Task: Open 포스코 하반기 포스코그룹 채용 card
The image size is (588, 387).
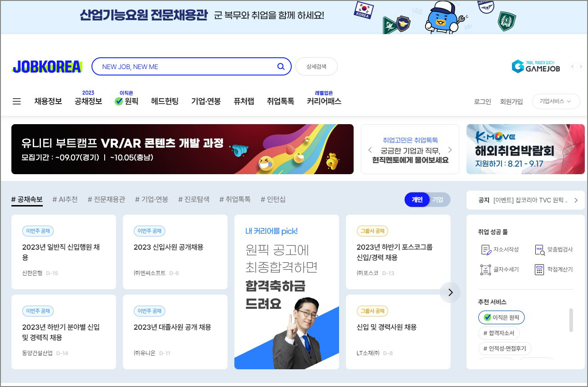Action: 398,252
